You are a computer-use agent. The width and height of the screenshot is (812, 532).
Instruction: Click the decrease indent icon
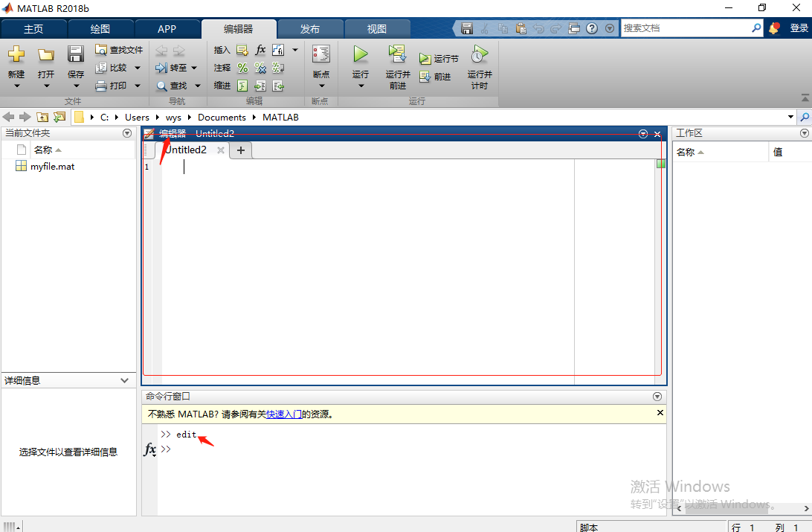(278, 86)
